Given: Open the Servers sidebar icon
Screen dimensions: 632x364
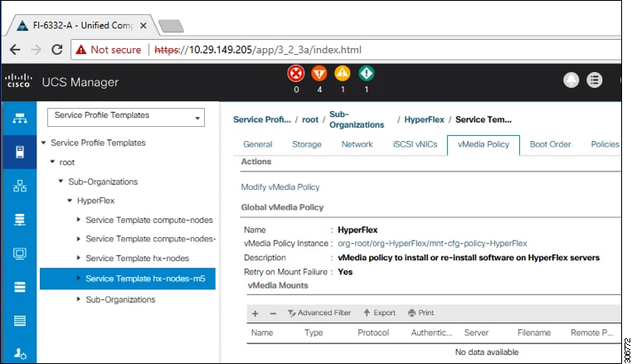Looking at the screenshot, I should [x=19, y=152].
